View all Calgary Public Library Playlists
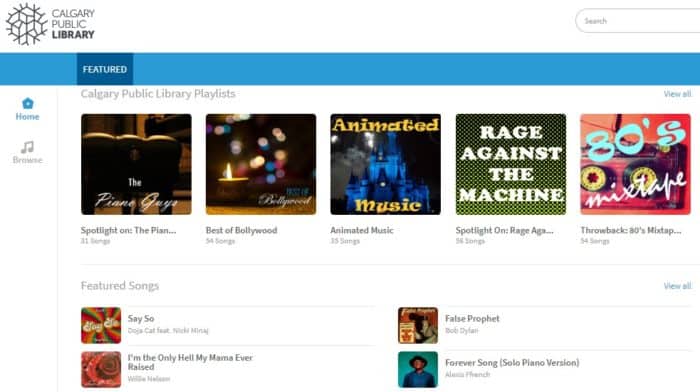 (677, 94)
